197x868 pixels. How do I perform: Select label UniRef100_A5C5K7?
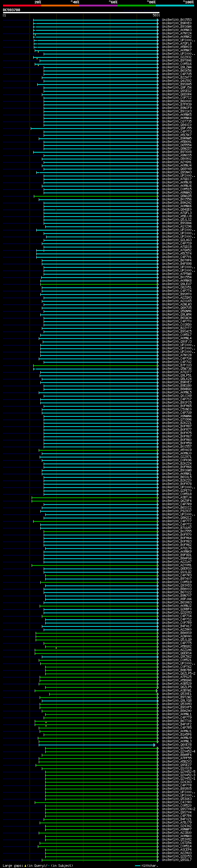pos(176,135)
